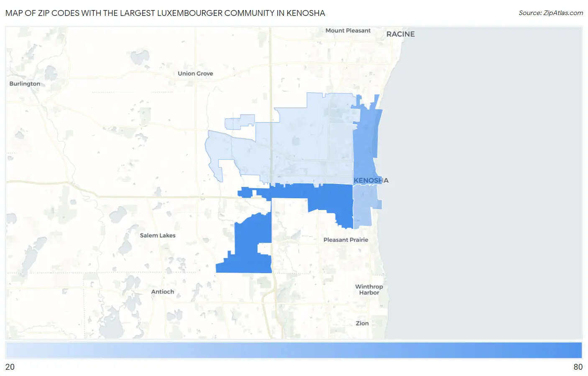Click the medium blue lakeshore zip region
Screen dimensions: 588x376
(x=366, y=142)
